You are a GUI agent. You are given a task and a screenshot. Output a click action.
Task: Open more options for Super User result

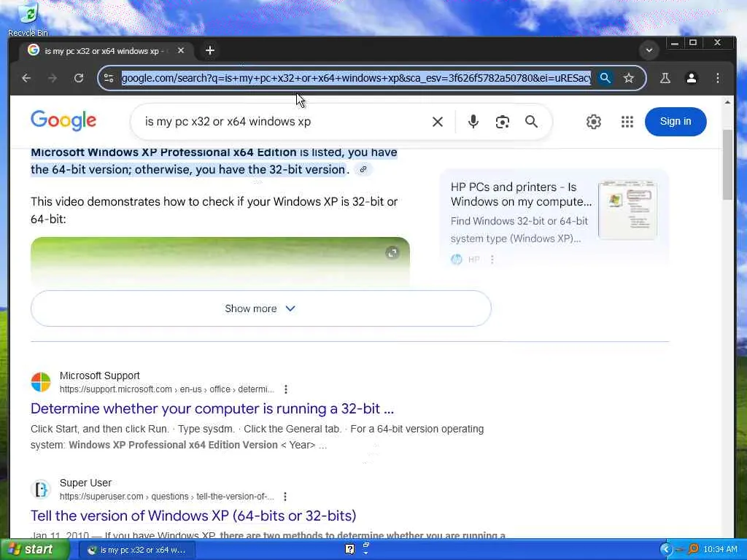pos(285,497)
